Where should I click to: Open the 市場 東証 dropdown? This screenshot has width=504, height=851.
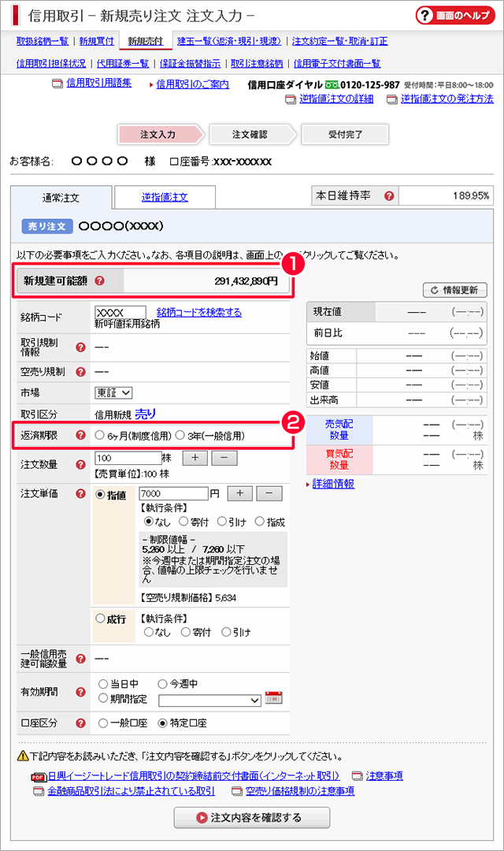113,392
